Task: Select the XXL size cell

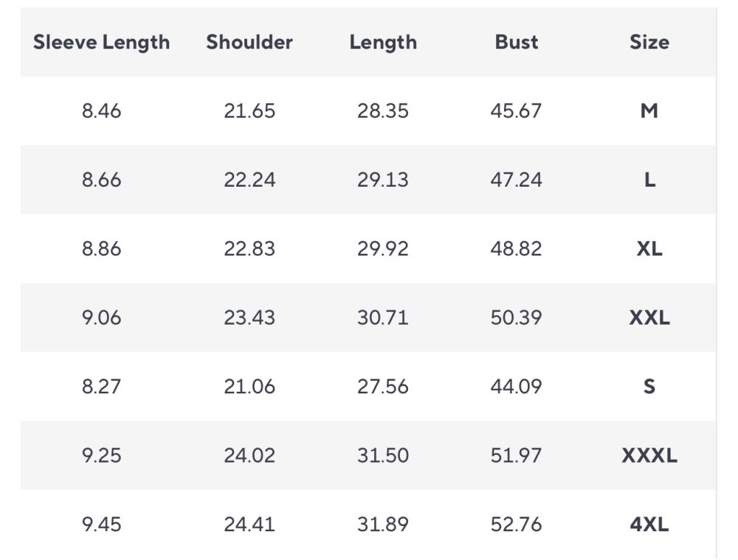Action: 649,318
